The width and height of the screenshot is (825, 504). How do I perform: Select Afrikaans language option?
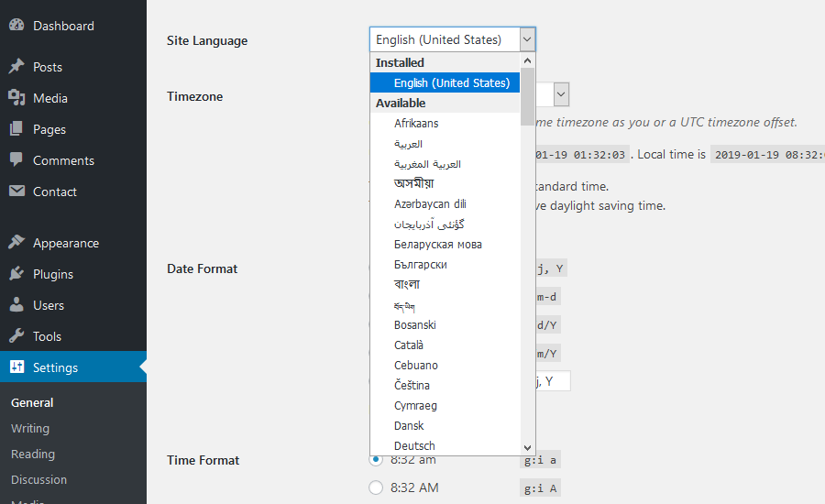pyautogui.click(x=445, y=123)
